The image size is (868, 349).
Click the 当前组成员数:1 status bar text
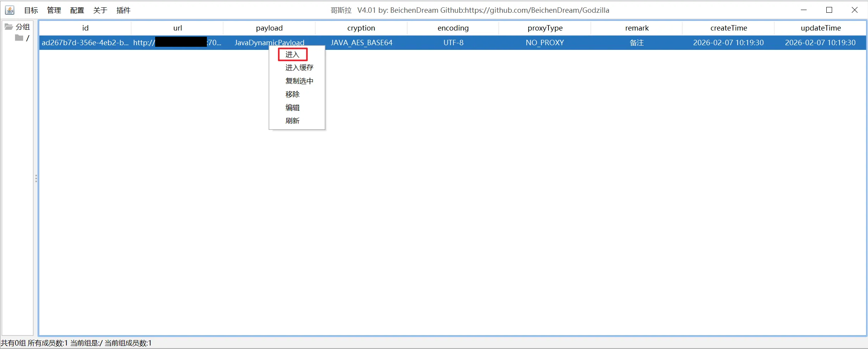tap(128, 343)
